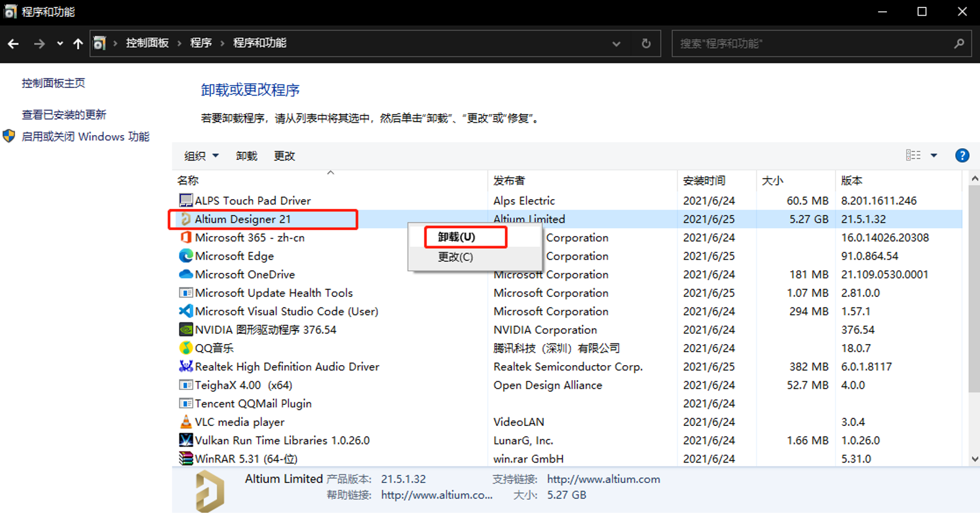Select the Microsoft Edge row name
The width and height of the screenshot is (980, 514).
(x=234, y=256)
